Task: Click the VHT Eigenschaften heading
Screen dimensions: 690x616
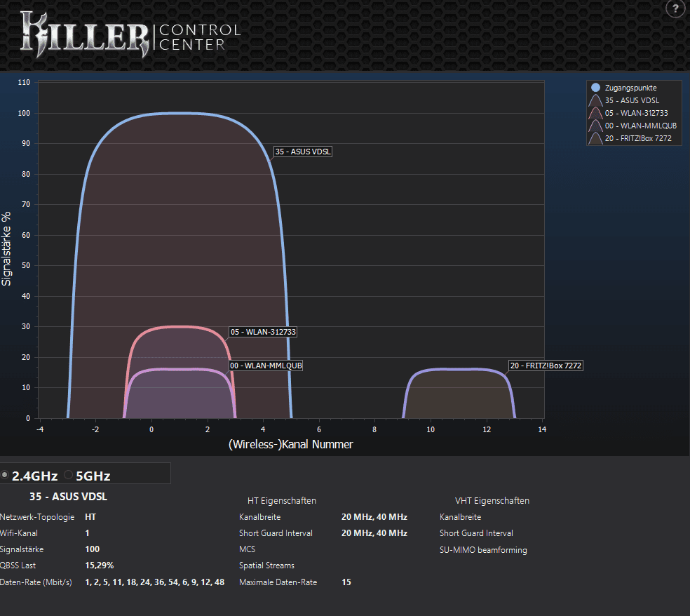Action: click(492, 501)
